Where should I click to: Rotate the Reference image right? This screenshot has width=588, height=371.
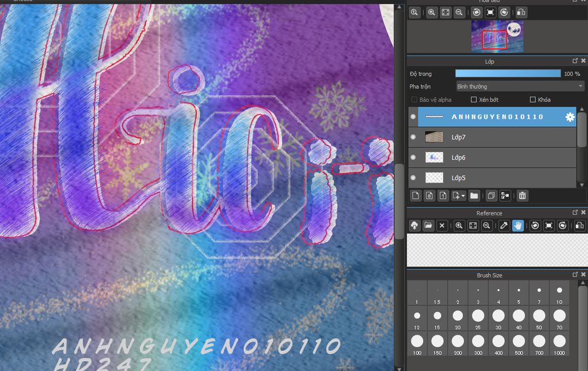click(x=563, y=226)
